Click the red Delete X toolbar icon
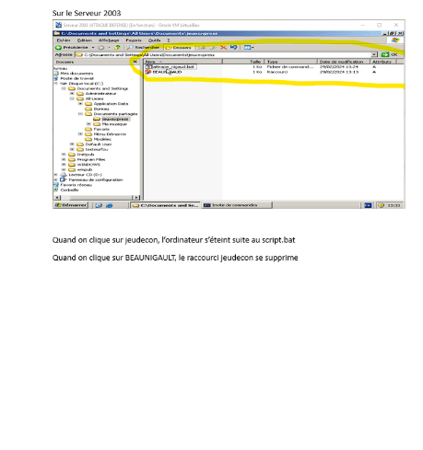 (x=223, y=47)
